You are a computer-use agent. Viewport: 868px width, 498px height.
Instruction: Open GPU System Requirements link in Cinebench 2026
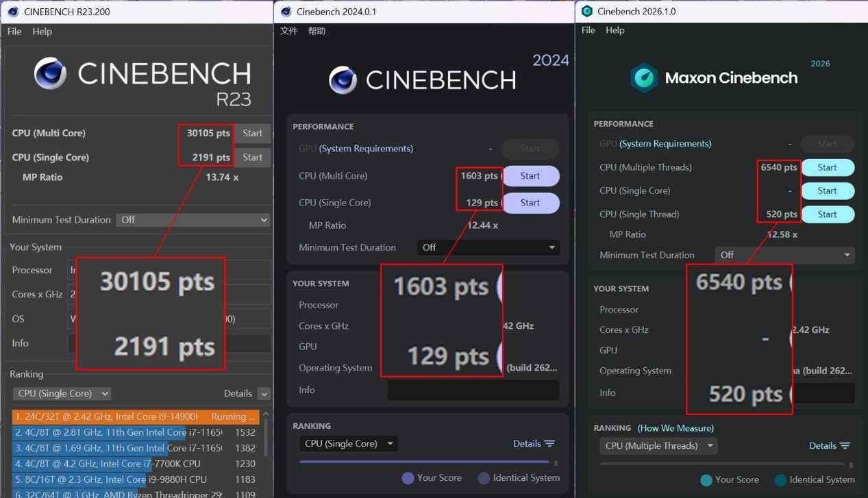pyautogui.click(x=665, y=144)
